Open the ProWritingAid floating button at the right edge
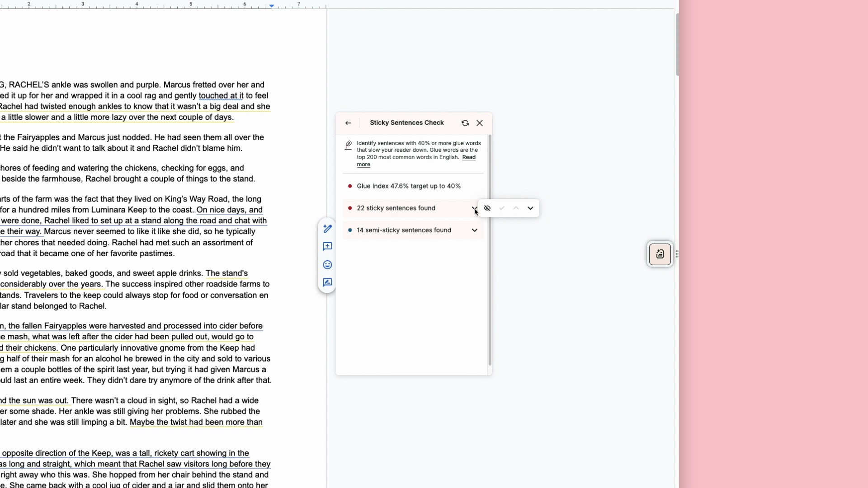Screen dimensions: 868x488 point(660,254)
